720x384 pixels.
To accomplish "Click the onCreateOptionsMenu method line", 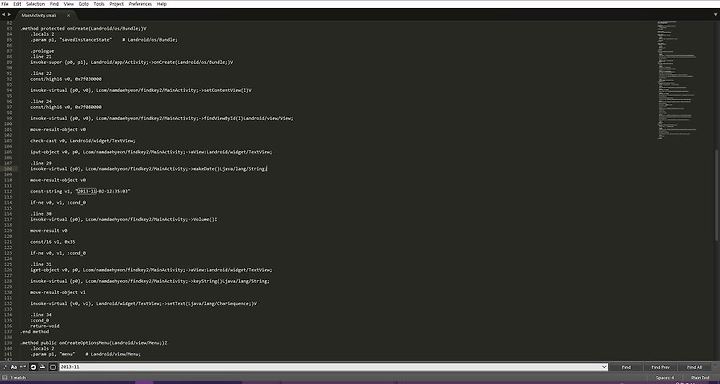I will tap(94, 343).
